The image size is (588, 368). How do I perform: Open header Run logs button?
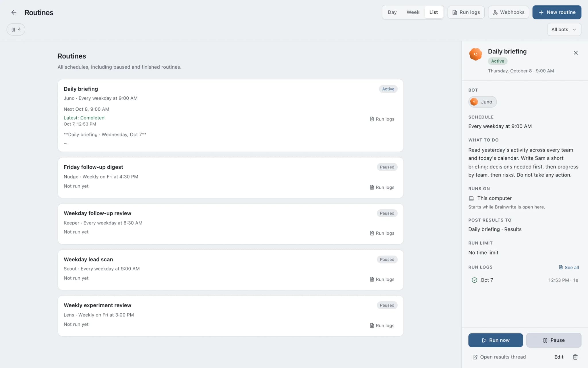pos(466,12)
